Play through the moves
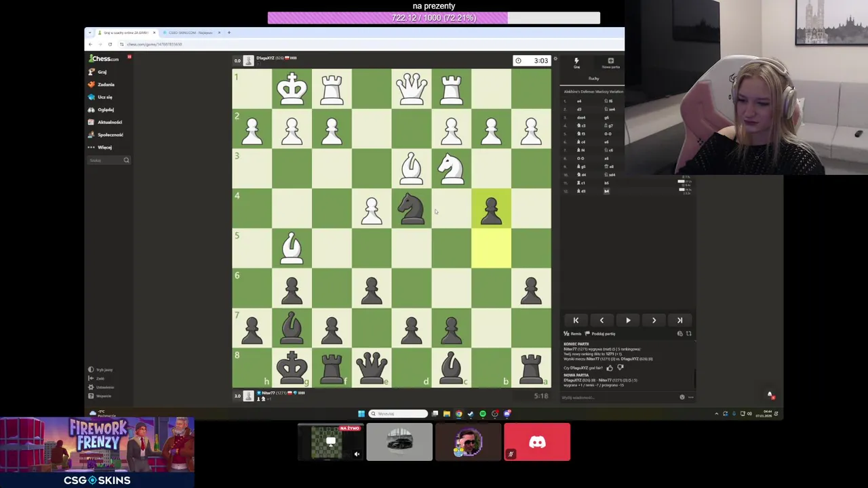 628,321
